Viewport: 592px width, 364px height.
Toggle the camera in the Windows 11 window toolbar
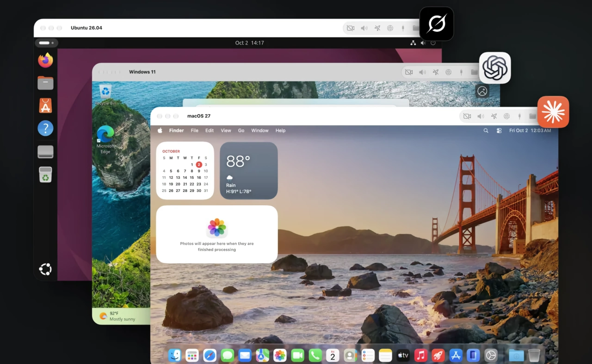(x=409, y=72)
